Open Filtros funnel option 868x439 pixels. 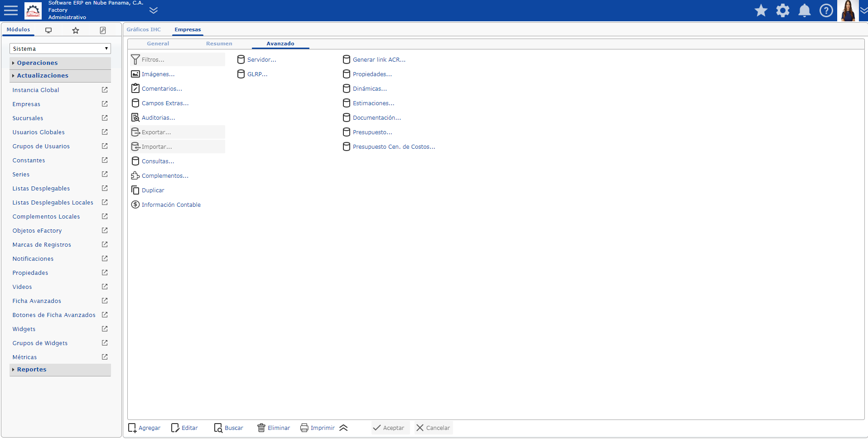click(177, 59)
